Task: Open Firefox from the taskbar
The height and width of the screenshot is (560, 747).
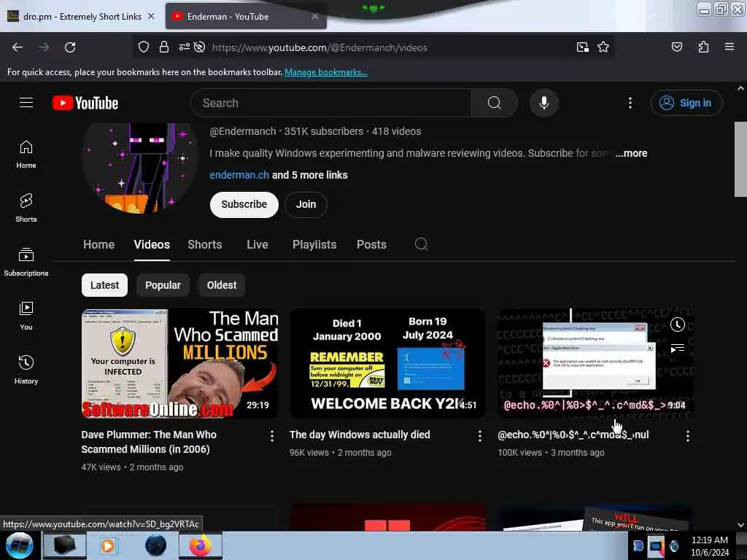Action: 201,545
